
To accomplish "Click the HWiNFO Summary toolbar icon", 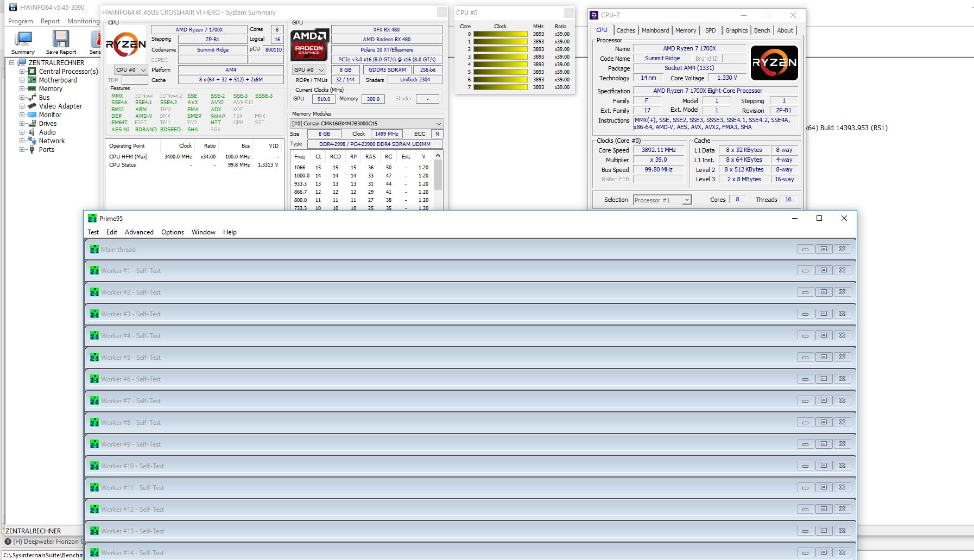I will point(23,40).
